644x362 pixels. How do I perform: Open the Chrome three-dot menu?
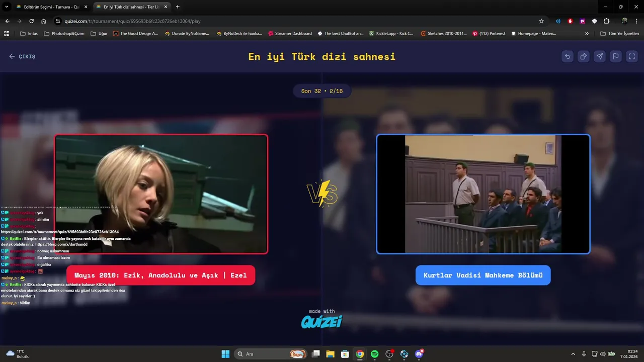pyautogui.click(x=637, y=21)
